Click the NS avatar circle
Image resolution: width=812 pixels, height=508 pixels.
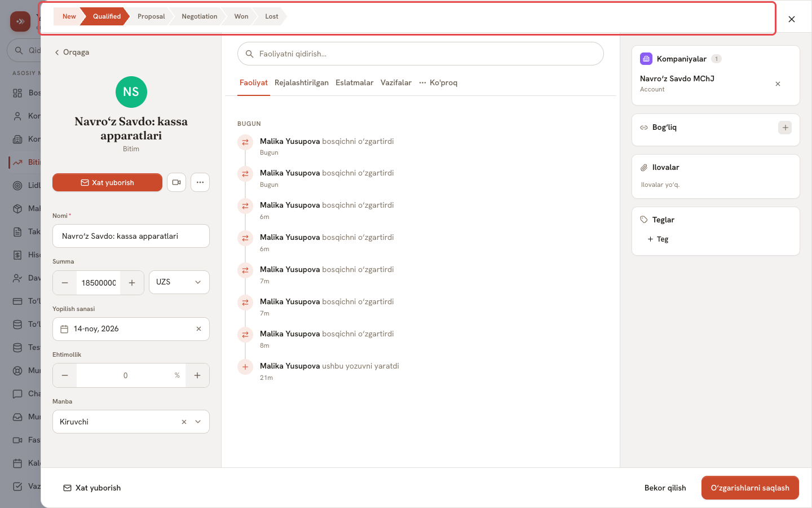coord(131,92)
